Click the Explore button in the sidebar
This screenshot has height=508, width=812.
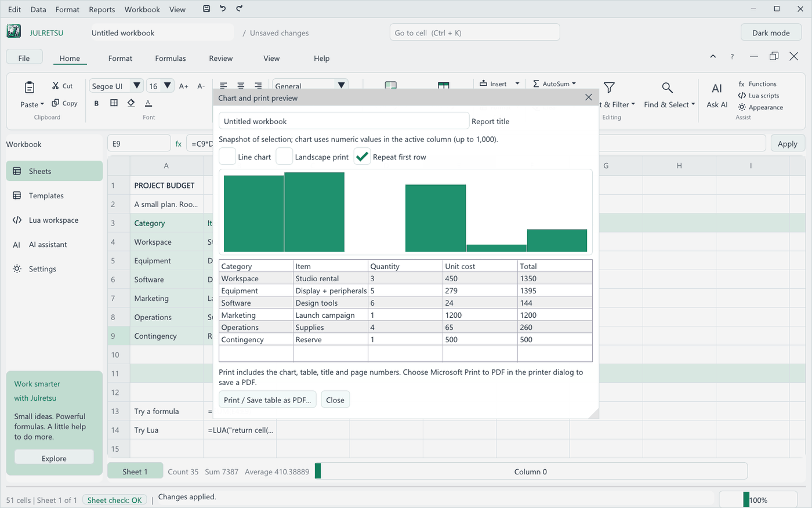(x=54, y=458)
